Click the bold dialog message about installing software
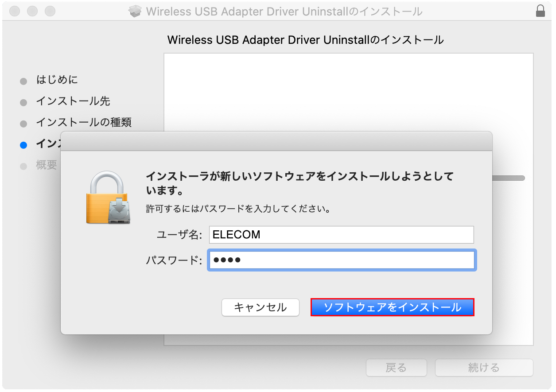 (x=300, y=184)
